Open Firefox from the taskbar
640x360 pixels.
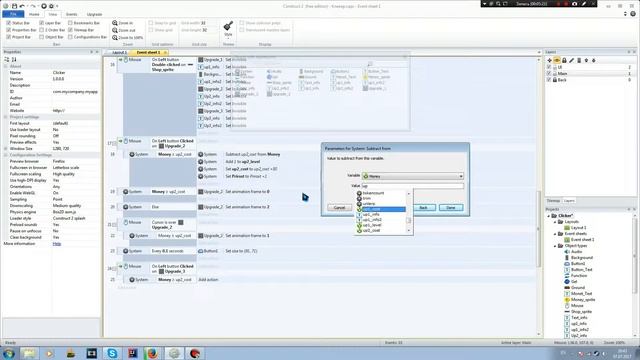[153, 353]
